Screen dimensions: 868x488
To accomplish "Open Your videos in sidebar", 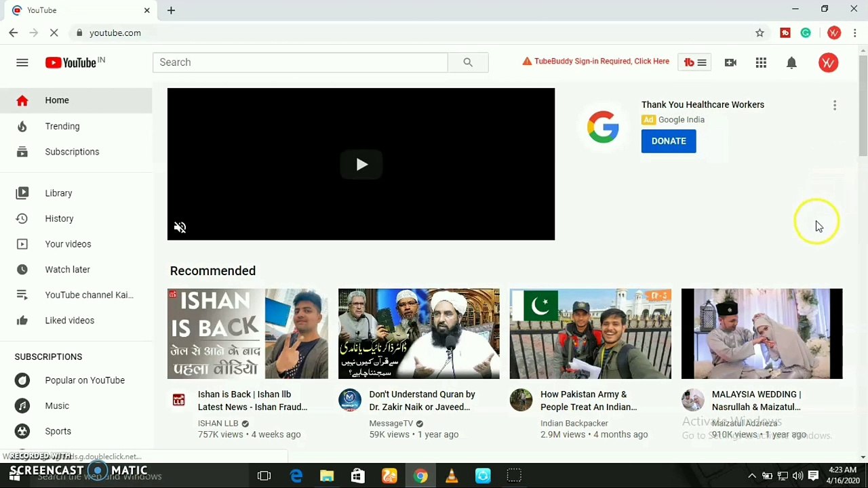I will tap(76, 244).
